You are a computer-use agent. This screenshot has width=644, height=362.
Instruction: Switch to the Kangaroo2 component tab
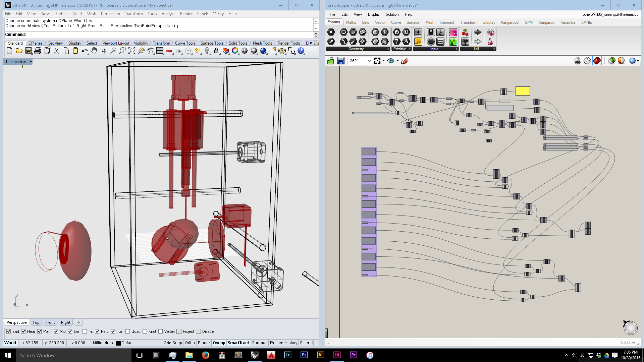[x=509, y=22]
